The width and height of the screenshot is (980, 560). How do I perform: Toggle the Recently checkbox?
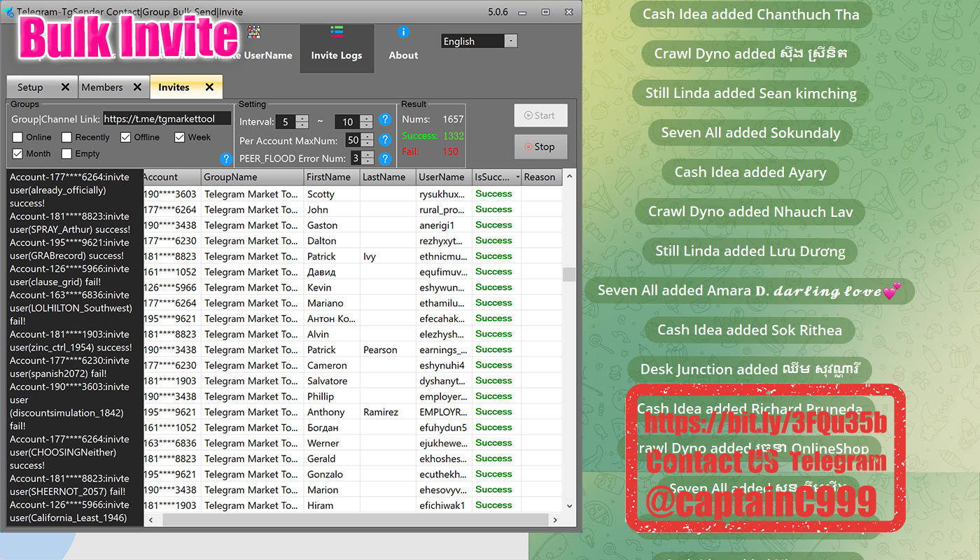[x=67, y=137]
